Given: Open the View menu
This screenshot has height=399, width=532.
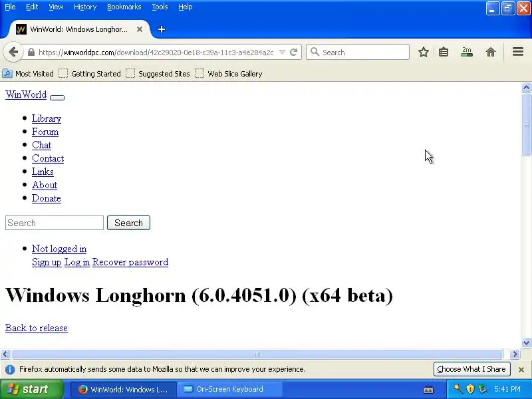Looking at the screenshot, I should click(56, 7).
